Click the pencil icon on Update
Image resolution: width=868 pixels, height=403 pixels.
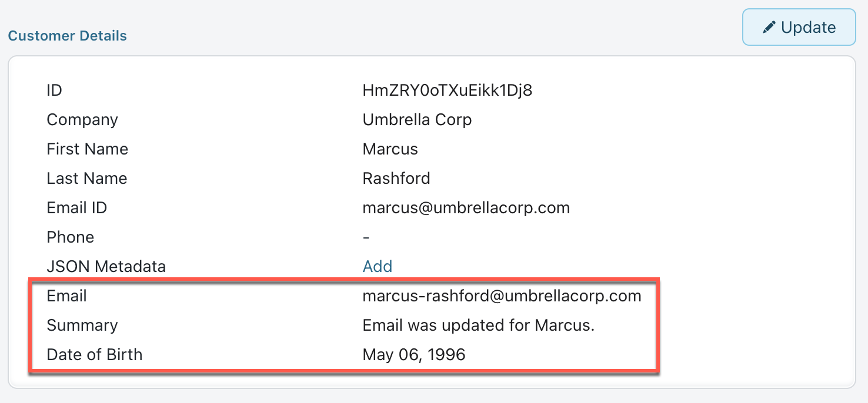coord(769,28)
